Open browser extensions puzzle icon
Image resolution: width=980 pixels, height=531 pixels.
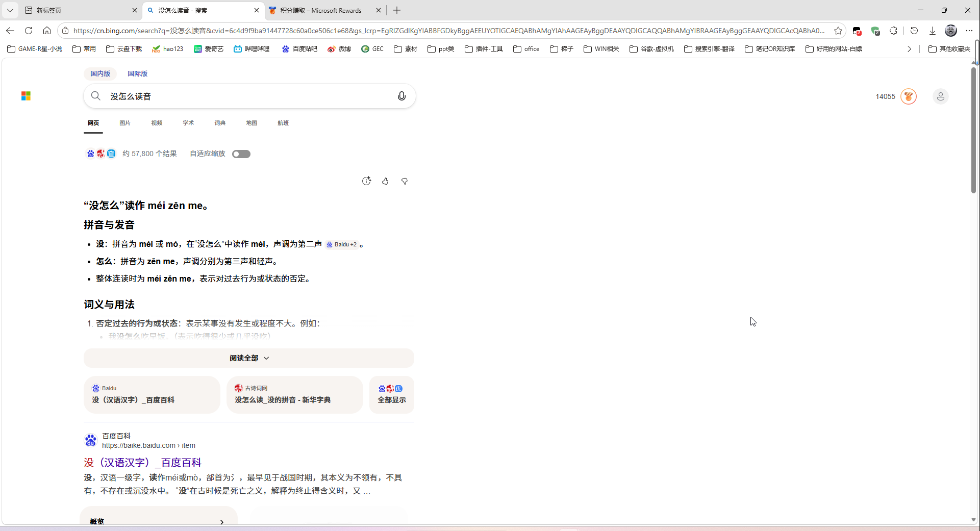point(893,31)
